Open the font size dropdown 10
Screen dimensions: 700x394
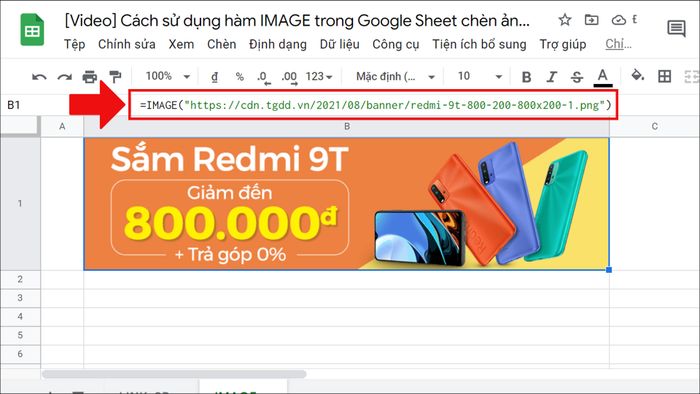tap(480, 77)
